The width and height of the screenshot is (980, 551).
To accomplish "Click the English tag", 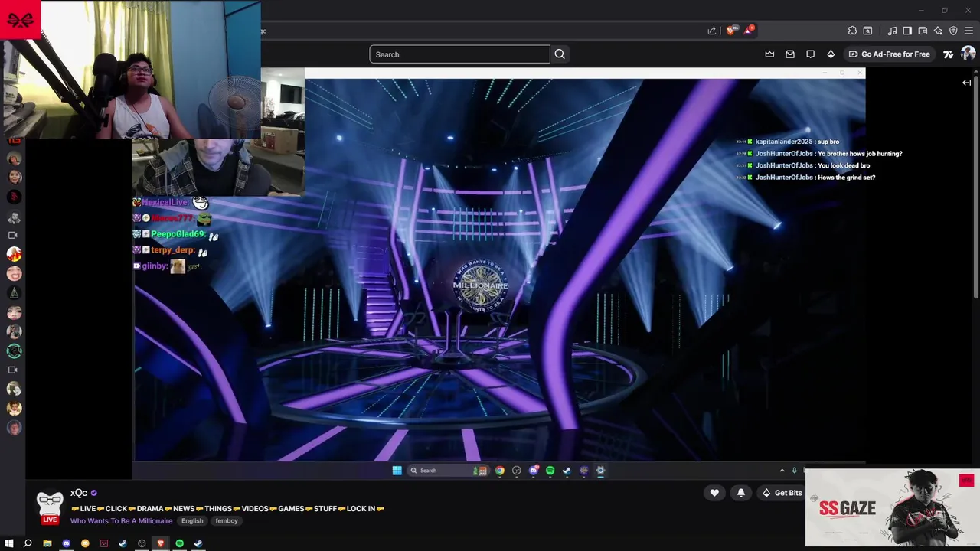I will tap(192, 521).
